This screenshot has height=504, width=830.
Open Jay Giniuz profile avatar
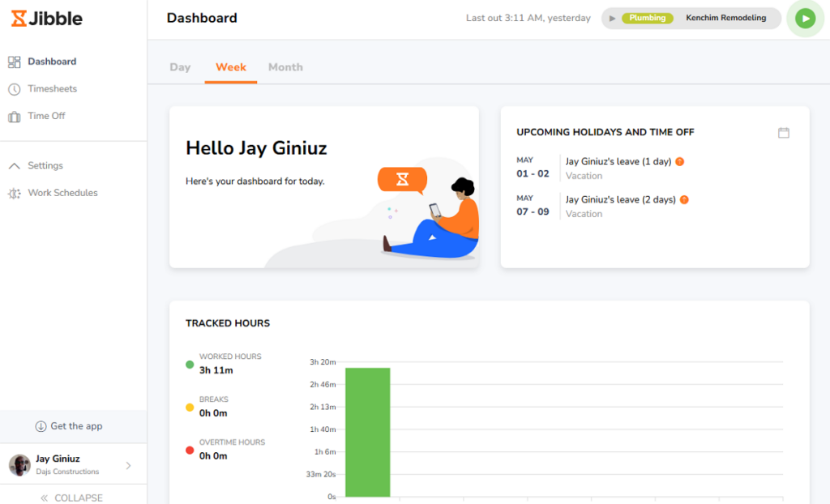tap(19, 465)
